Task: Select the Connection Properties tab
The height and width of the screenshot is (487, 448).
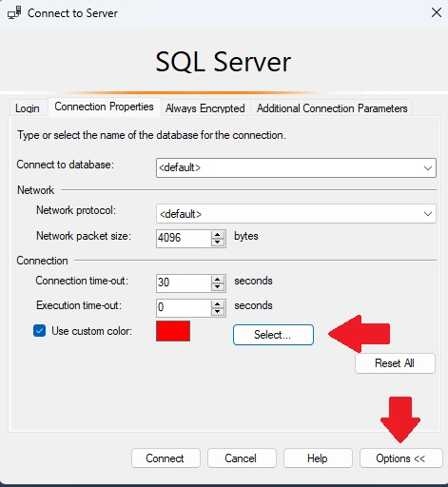Action: pos(104,107)
